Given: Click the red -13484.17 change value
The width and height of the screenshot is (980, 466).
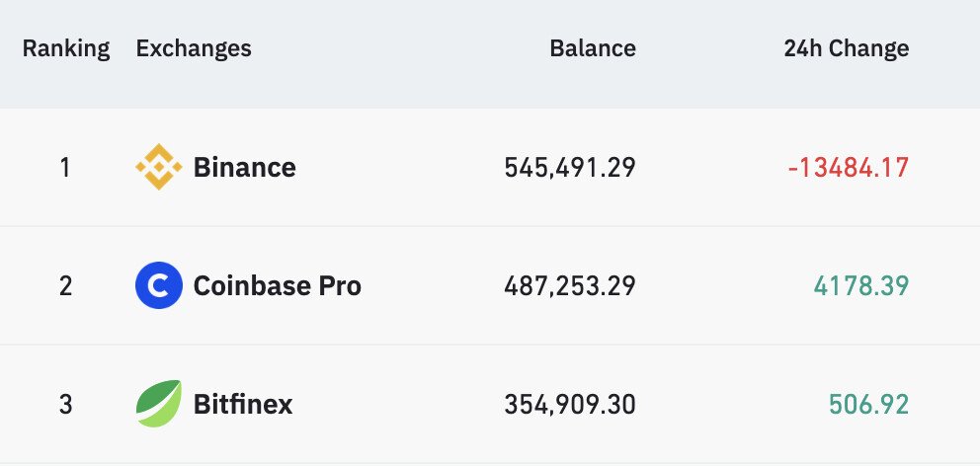Looking at the screenshot, I should [x=848, y=168].
